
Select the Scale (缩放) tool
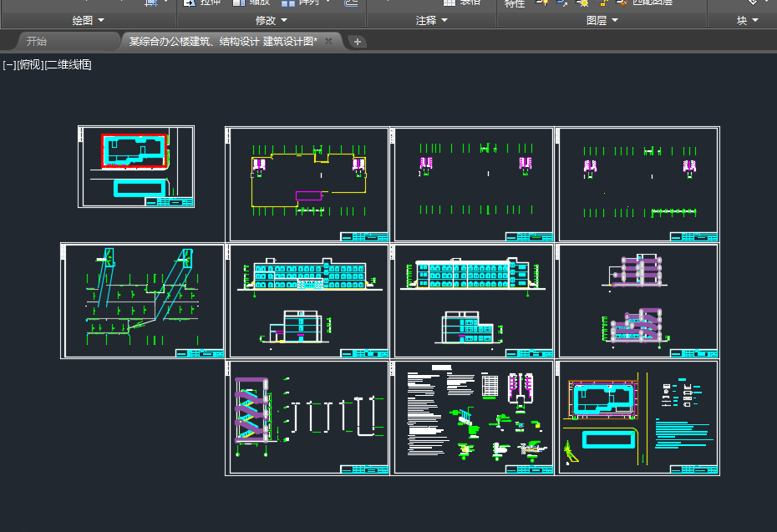click(x=251, y=3)
